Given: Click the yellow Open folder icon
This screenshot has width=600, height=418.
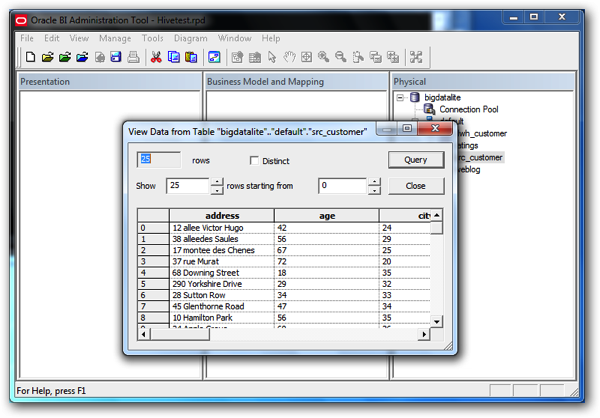Looking at the screenshot, I should point(47,57).
